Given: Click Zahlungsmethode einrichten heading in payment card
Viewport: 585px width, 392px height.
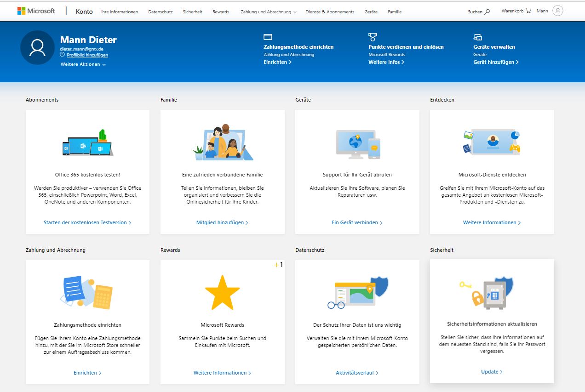Looking at the screenshot, I should click(x=87, y=325).
